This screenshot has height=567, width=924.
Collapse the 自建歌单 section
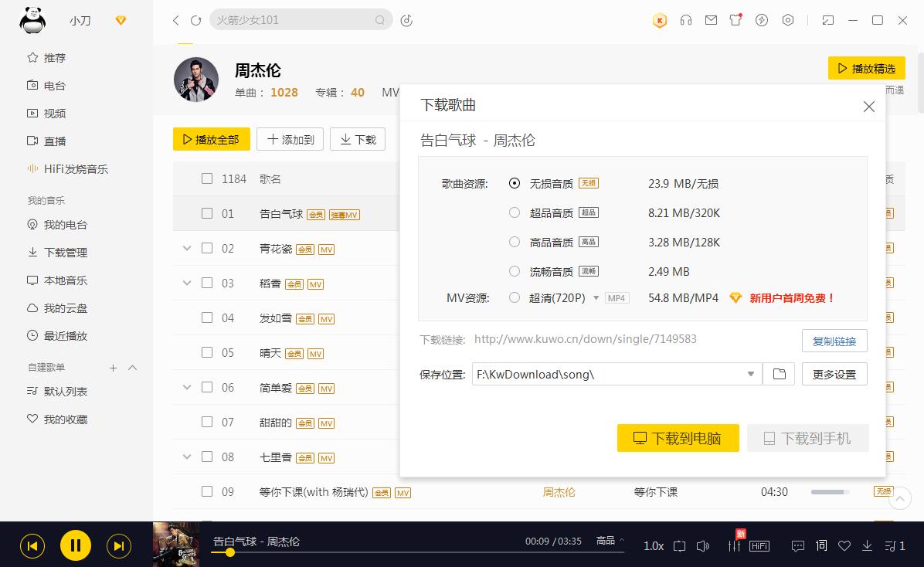pyautogui.click(x=133, y=368)
